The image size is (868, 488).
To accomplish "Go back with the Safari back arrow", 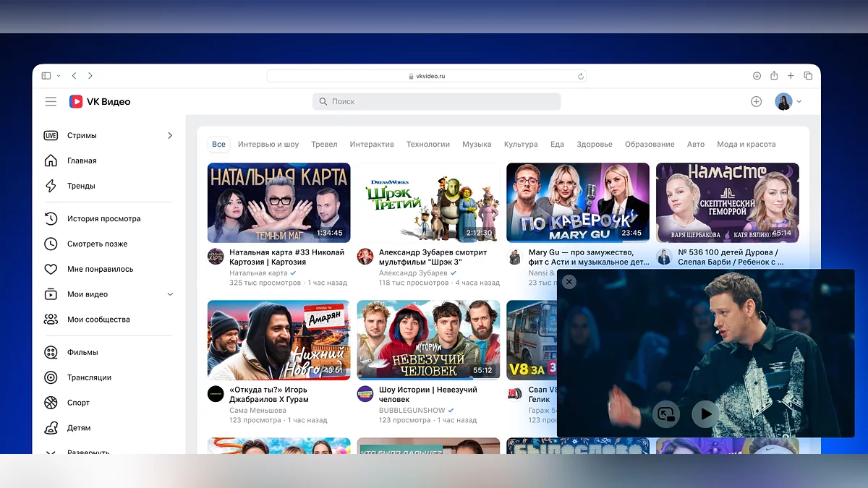I will (74, 76).
